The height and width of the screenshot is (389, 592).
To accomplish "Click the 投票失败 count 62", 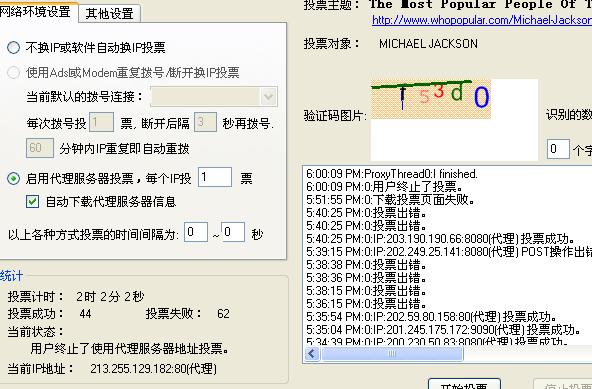I will coord(223,313).
